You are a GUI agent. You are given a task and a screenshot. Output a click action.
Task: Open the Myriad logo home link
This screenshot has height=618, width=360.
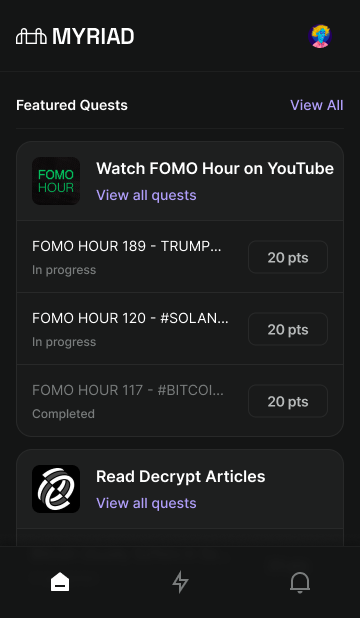[x=75, y=37]
